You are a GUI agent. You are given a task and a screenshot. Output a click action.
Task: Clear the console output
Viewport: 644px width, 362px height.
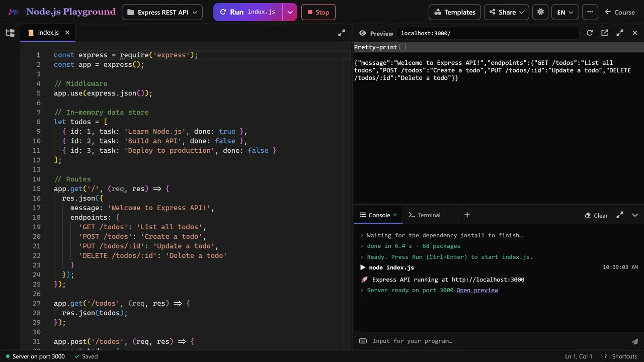tap(596, 215)
